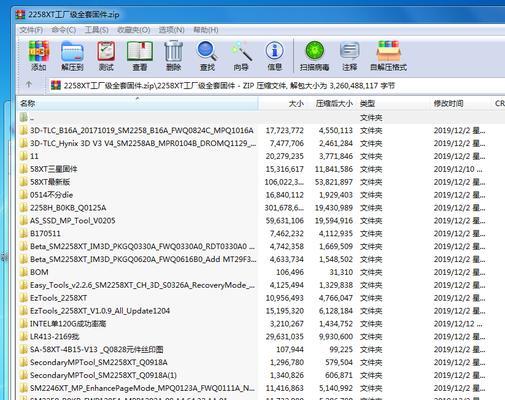Select folder Easy_Tools_v2.2.6_SM2258XT_CH_3D_S0326A
The height and width of the screenshot is (400, 505).
[142, 285]
